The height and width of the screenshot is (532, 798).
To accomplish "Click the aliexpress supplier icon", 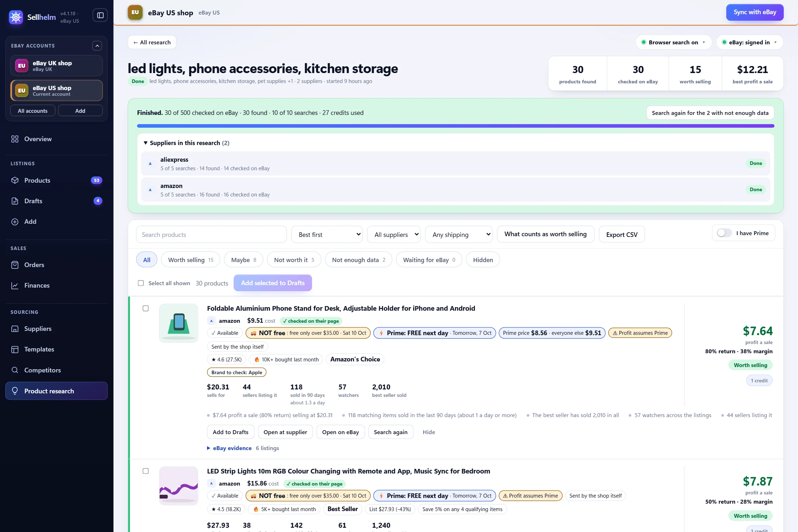I will pos(150,164).
